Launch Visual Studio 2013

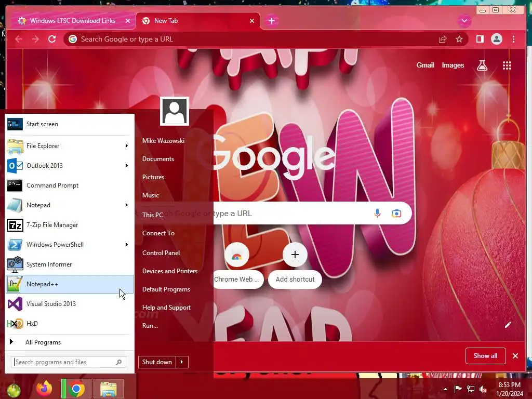point(70,303)
